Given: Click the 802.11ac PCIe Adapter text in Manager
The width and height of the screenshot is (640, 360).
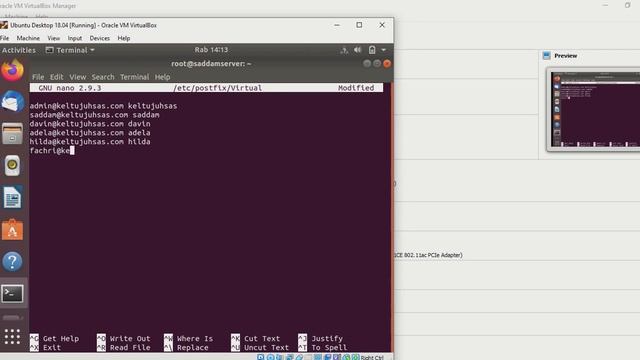Looking at the screenshot, I should [429, 255].
